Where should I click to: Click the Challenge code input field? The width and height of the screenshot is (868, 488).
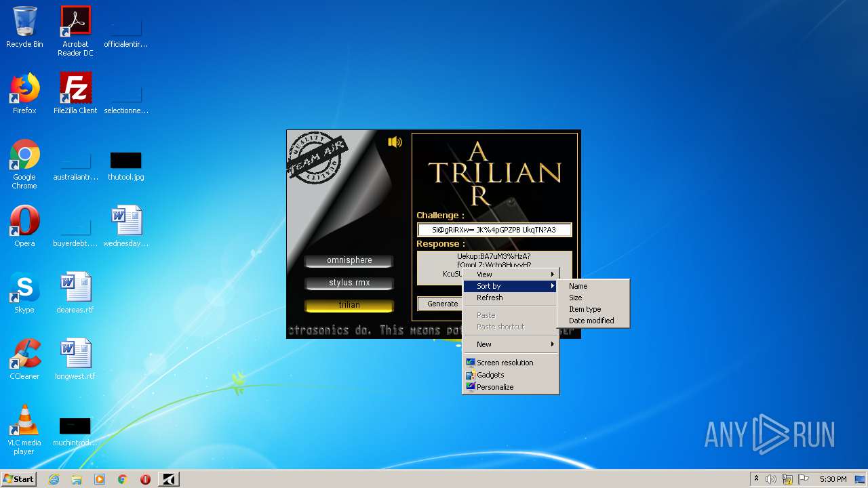[494, 230]
